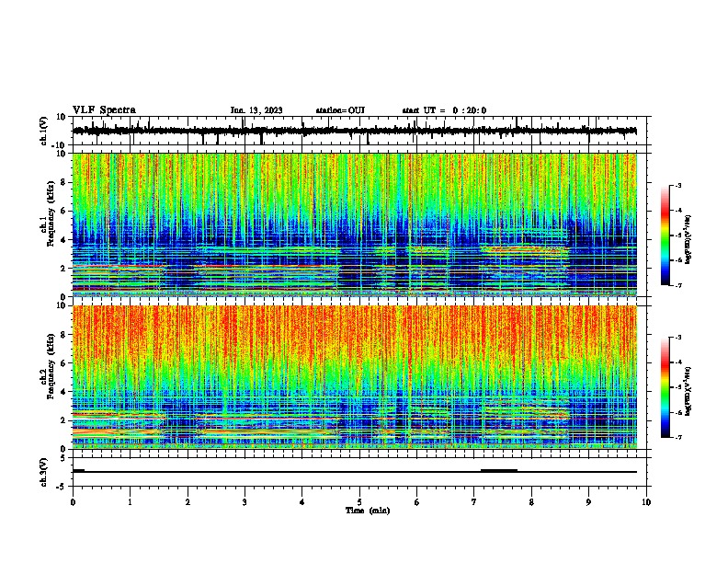Click the '-3' label on ch.1 color scale
This screenshot has height=563, width=728.
[677, 185]
